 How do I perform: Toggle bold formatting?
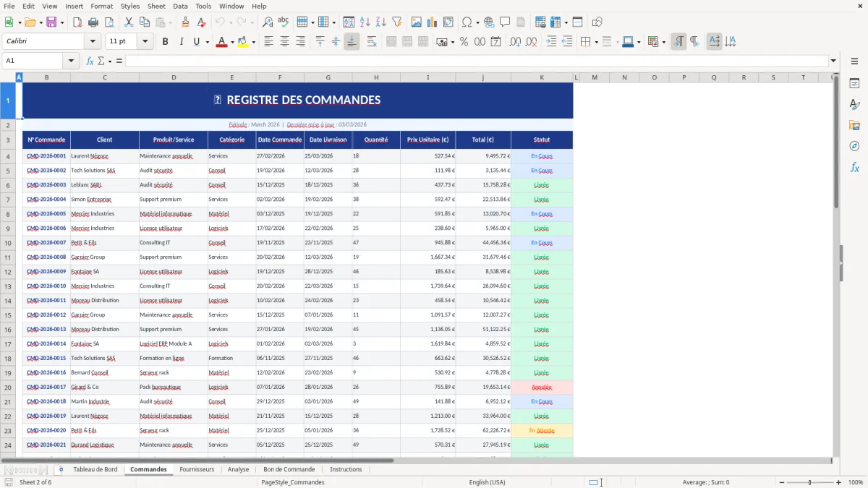166,41
